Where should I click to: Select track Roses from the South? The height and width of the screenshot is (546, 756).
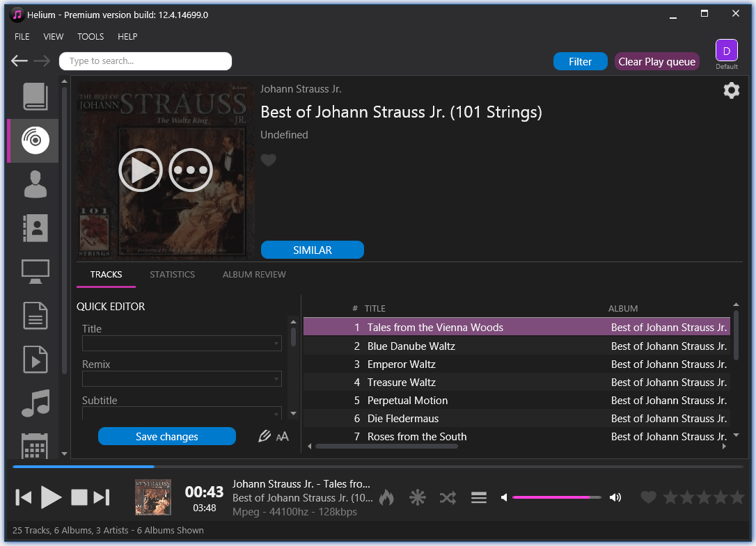tap(517, 437)
